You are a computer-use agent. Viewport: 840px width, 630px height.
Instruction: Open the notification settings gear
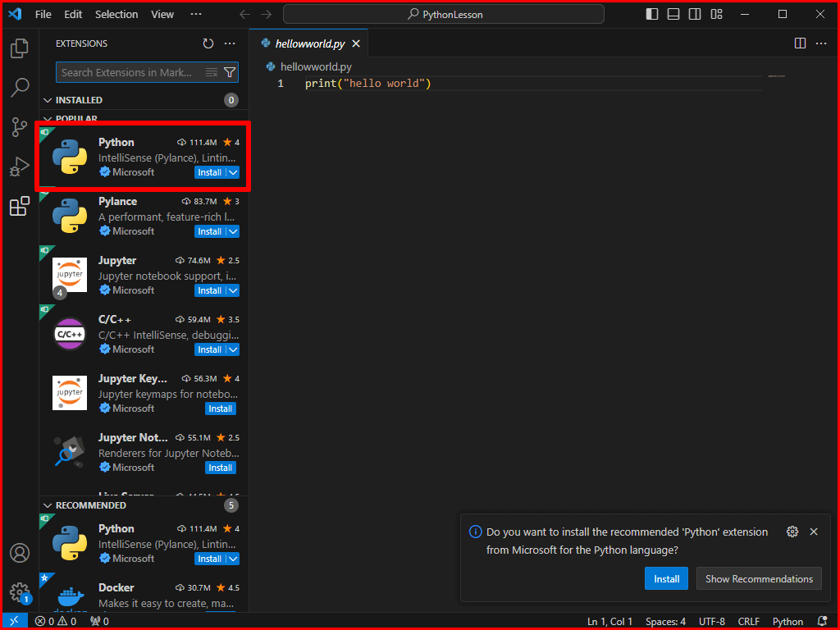click(x=792, y=532)
